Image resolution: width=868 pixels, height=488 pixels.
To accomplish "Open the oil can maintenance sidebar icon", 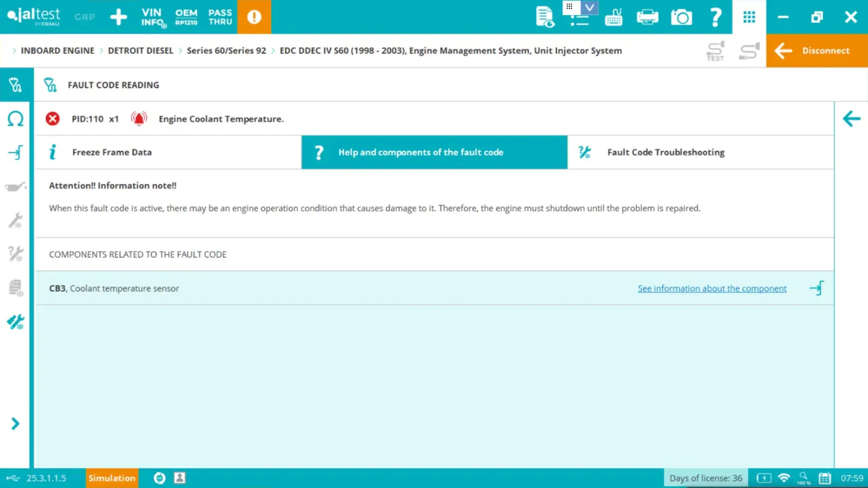I will 15,187.
